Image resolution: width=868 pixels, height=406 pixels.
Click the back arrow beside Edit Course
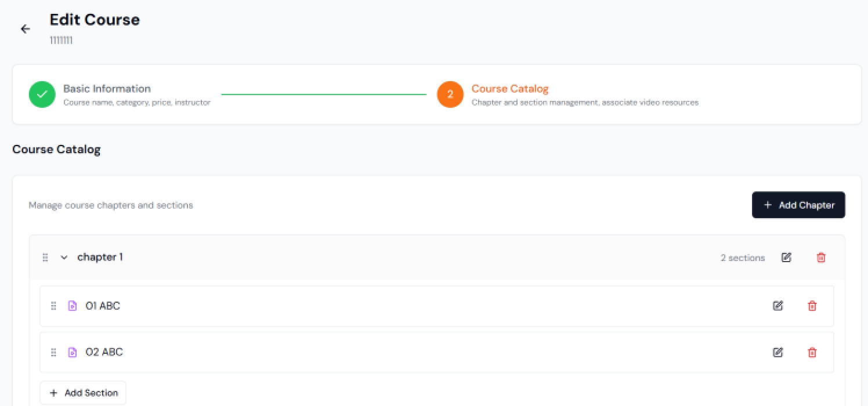[x=25, y=28]
